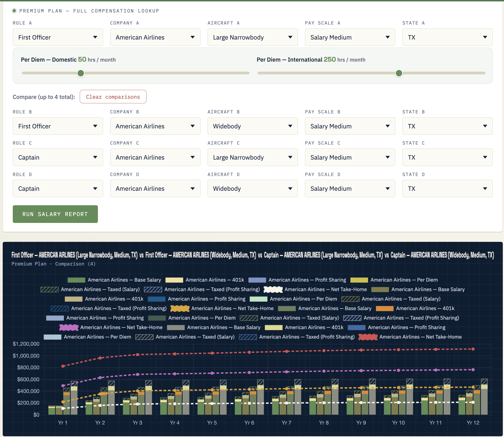This screenshot has width=504, height=437.
Task: Click the "Yr 9" axis label
Action: coord(361,423)
